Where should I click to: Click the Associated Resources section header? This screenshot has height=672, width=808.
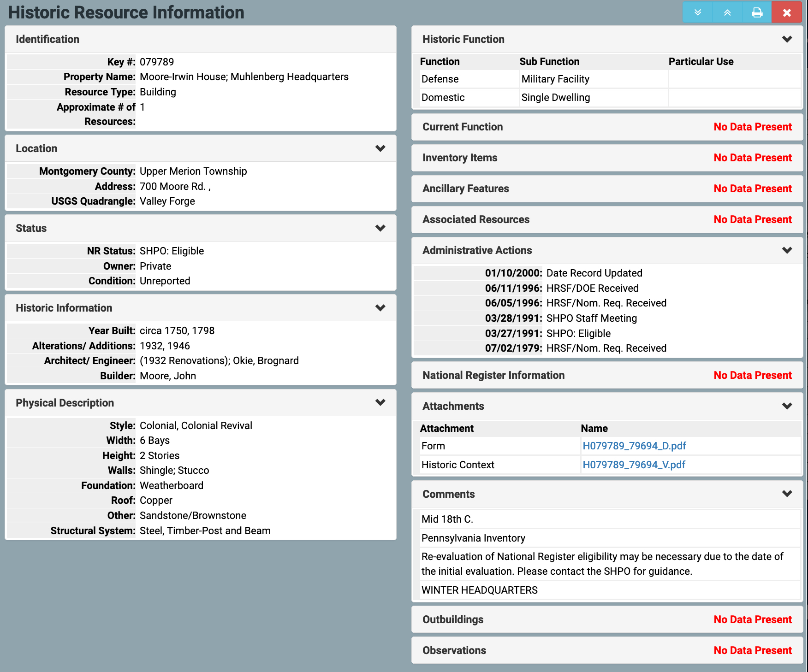click(607, 219)
